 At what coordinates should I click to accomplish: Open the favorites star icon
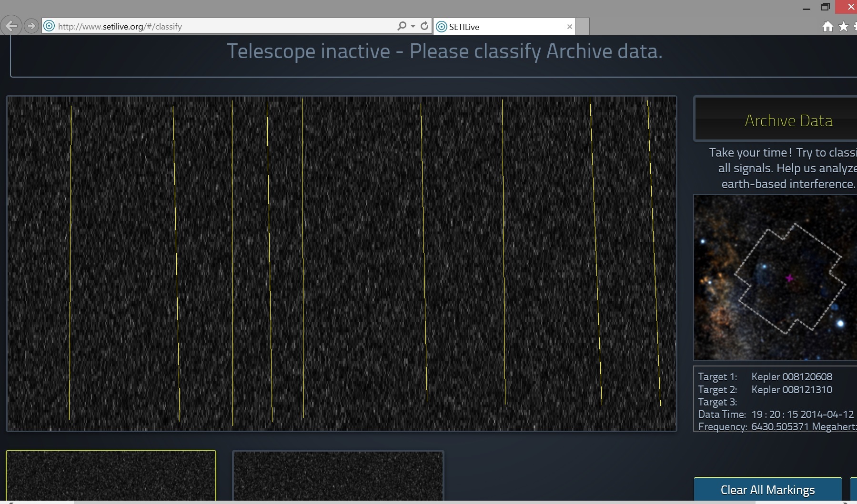coord(843,27)
